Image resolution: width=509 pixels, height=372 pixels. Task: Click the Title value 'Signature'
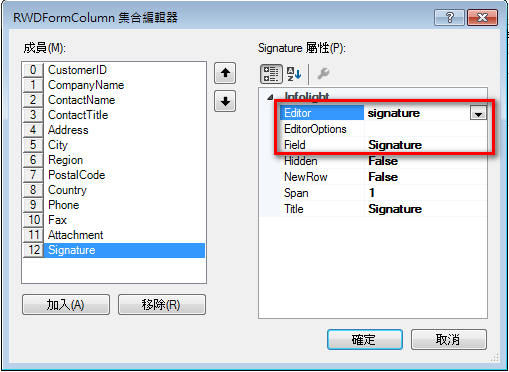395,209
